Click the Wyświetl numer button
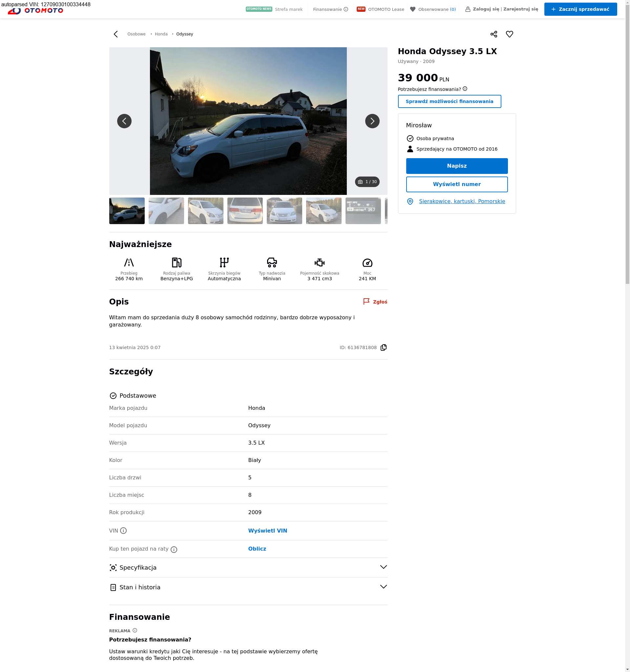 pos(457,184)
